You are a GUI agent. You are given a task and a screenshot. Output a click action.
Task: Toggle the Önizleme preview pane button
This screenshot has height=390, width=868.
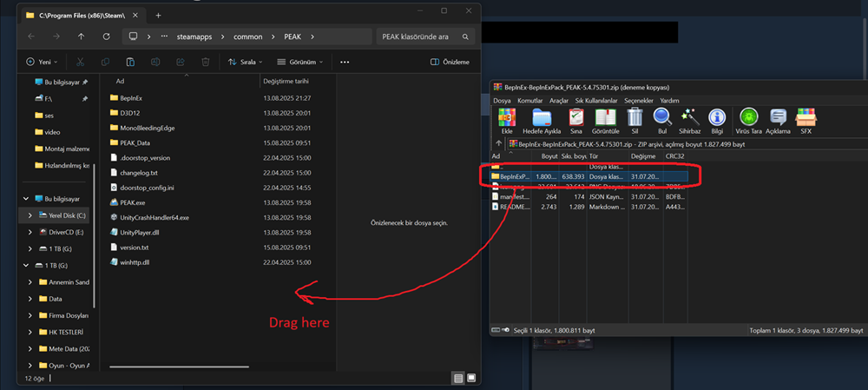click(450, 62)
